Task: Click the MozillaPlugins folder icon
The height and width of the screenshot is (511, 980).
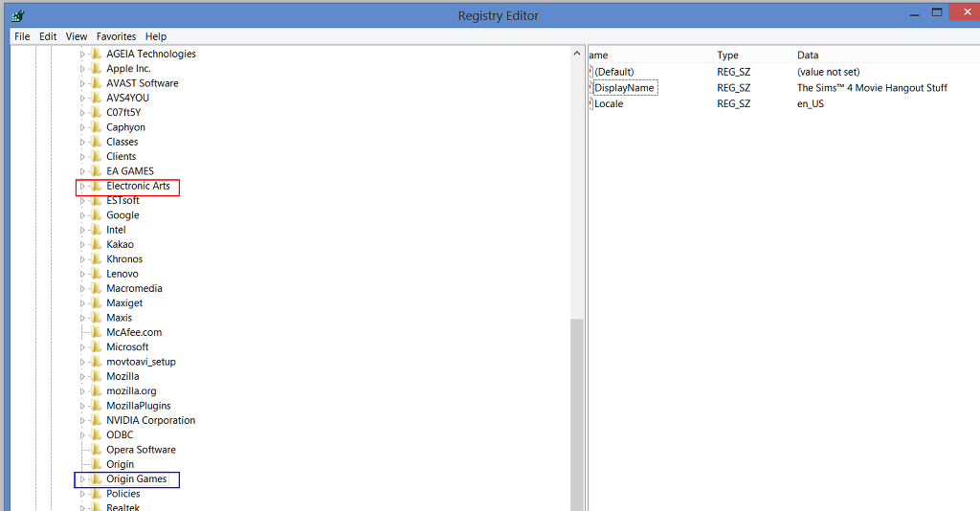Action: (96, 406)
